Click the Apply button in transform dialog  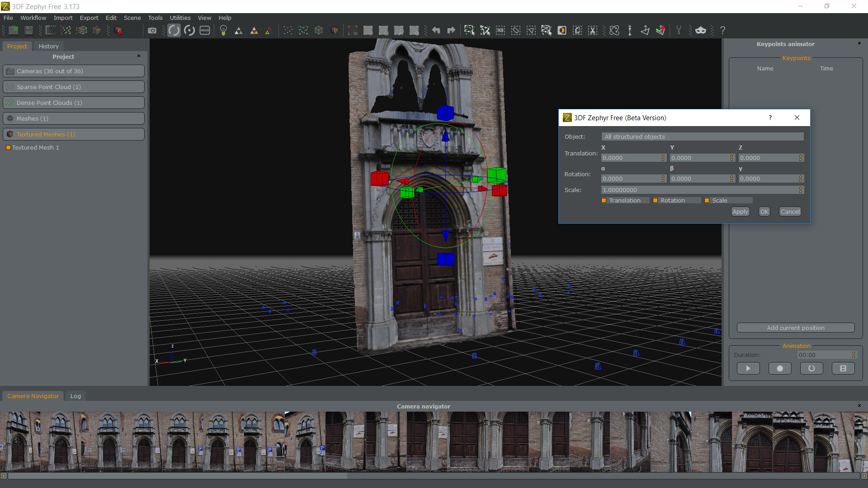point(740,211)
